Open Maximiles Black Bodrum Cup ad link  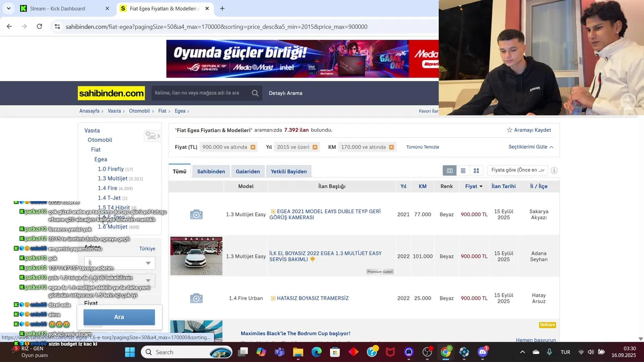[x=295, y=333]
